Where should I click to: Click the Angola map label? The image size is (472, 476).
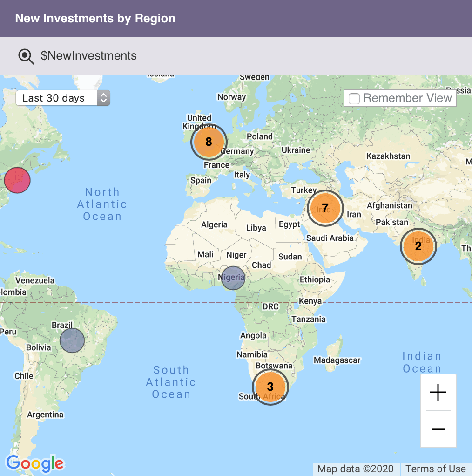253,335
